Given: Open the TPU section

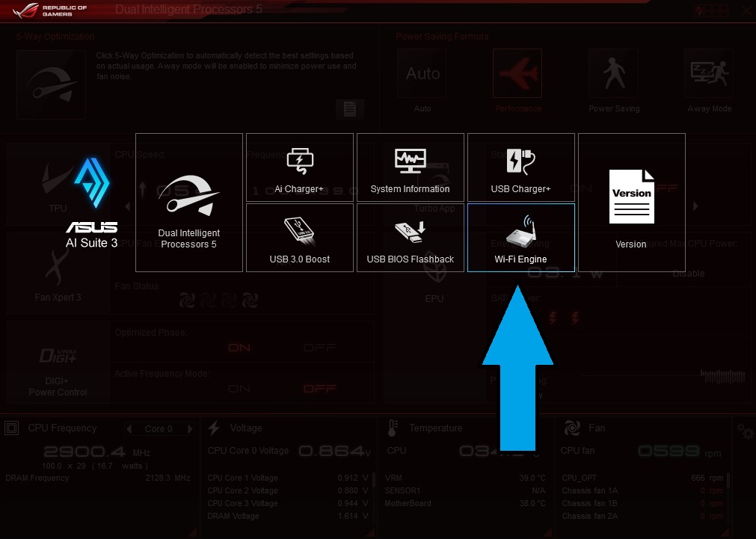Looking at the screenshot, I should (58, 185).
